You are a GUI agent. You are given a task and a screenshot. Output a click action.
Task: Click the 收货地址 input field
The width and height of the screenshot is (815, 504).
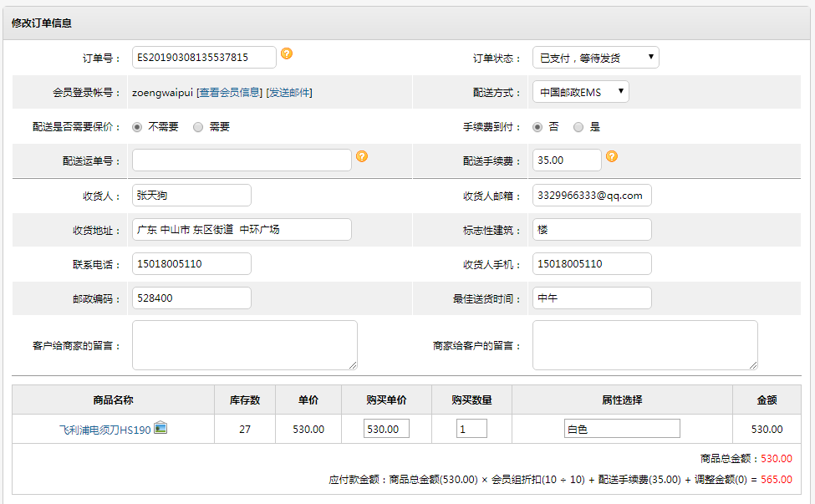242,230
